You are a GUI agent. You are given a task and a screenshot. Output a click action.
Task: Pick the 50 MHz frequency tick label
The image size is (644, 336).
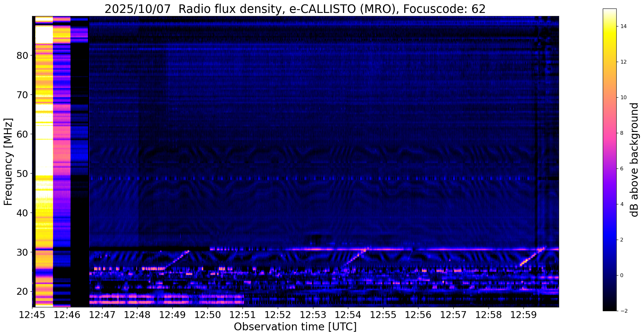click(x=22, y=174)
